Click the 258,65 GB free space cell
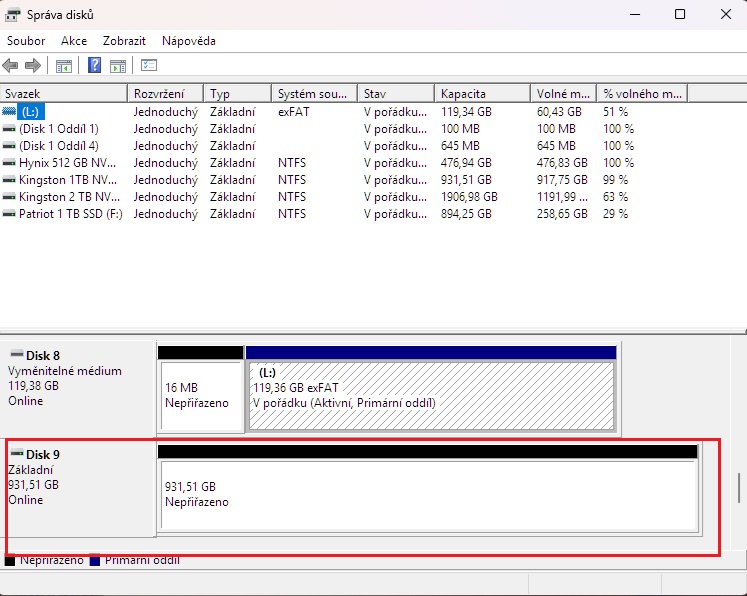 [562, 214]
